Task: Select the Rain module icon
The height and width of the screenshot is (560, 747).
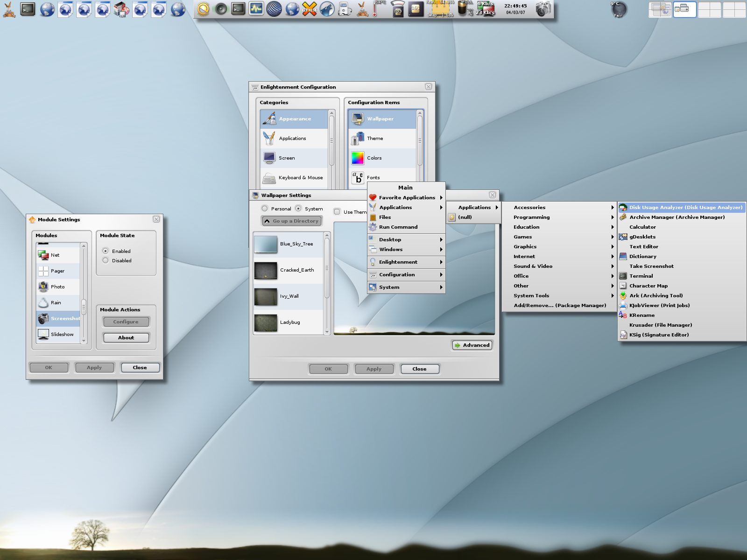Action: [x=43, y=303]
